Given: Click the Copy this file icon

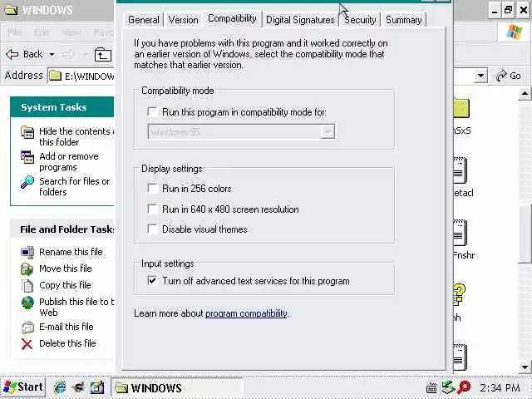Looking at the screenshot, I should coord(27,286).
